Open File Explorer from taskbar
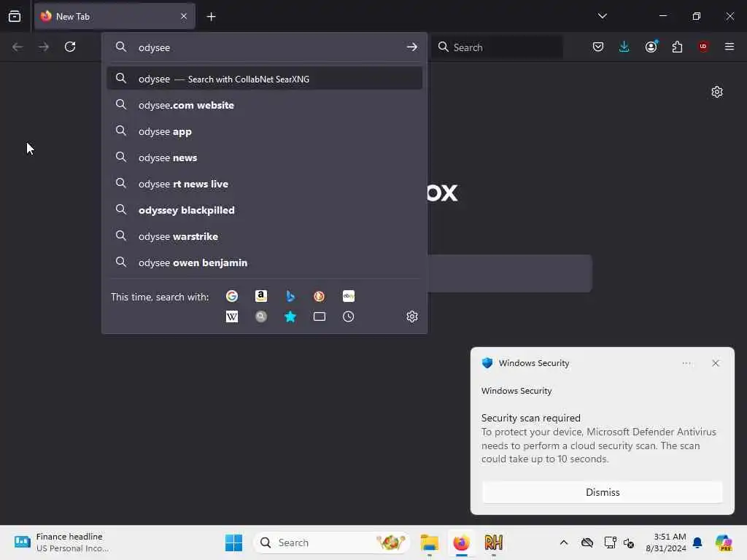 click(429, 542)
